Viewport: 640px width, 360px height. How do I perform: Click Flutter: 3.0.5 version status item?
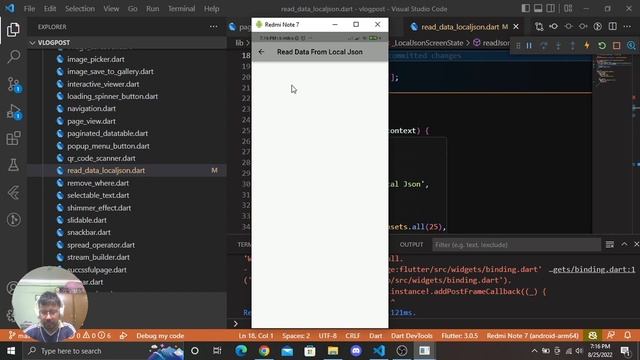pos(459,336)
